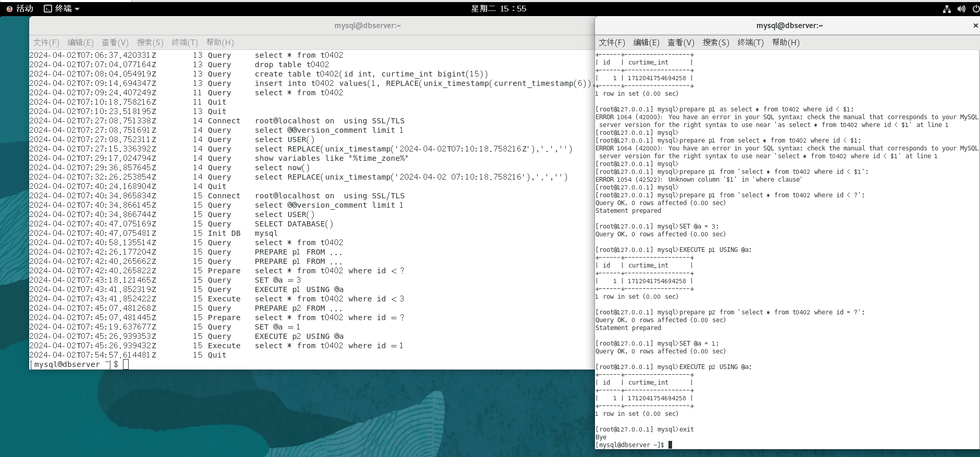This screenshot has height=457, width=980.
Task: Click 'Bye' output in right terminal
Action: (x=601, y=437)
